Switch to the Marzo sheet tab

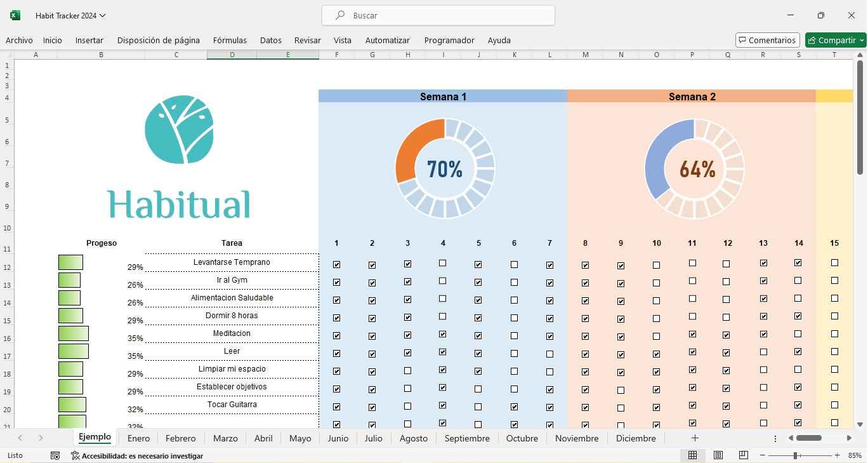(x=225, y=438)
